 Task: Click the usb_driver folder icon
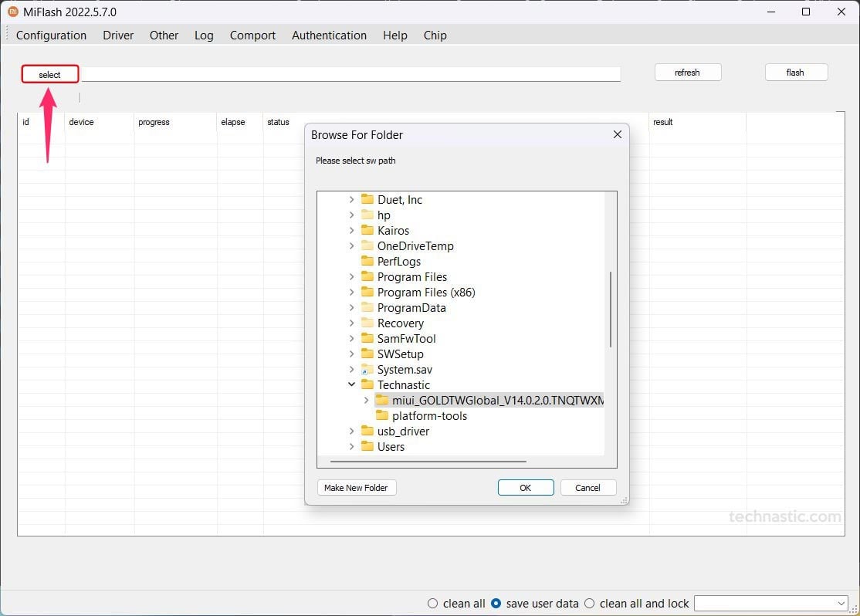click(367, 431)
